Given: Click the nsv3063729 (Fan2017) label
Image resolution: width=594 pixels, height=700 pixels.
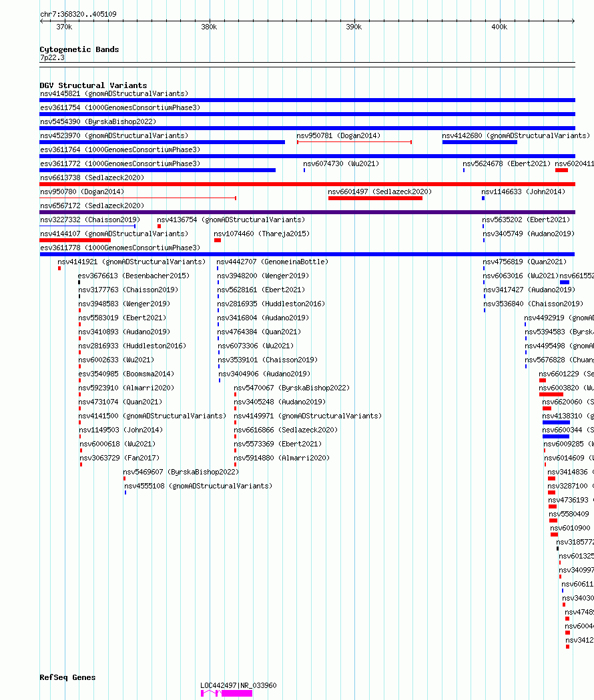Looking at the screenshot, I should click(119, 458).
